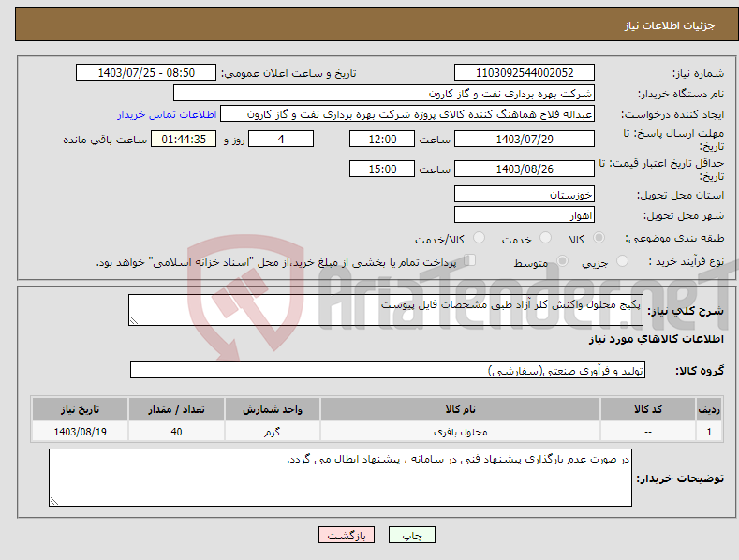Screen dimensions: 739x560
Task: Select the کالا radio button
Action: click(x=599, y=238)
